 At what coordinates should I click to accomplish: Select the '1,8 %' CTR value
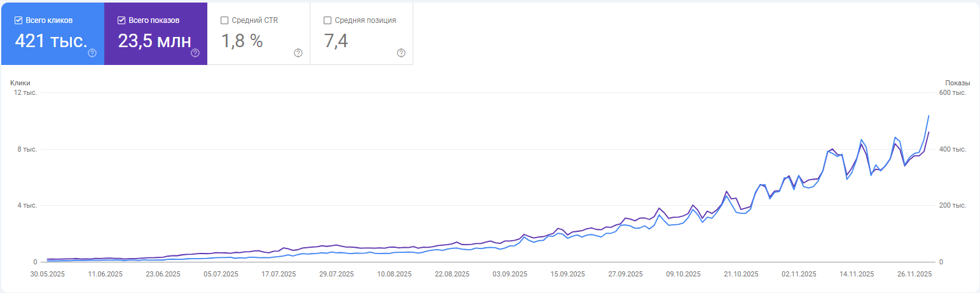pos(242,41)
